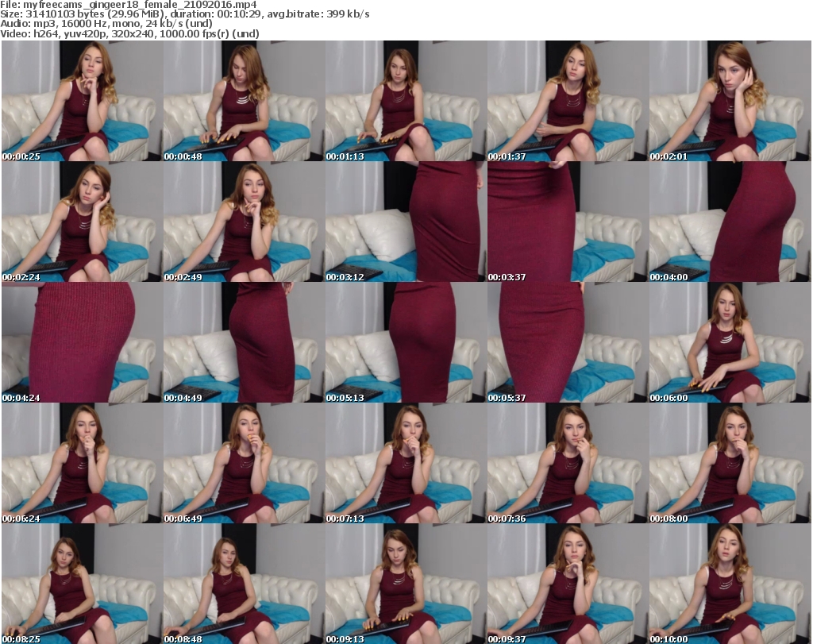Click the thumbnail stamped 00:07:13

(x=406, y=463)
